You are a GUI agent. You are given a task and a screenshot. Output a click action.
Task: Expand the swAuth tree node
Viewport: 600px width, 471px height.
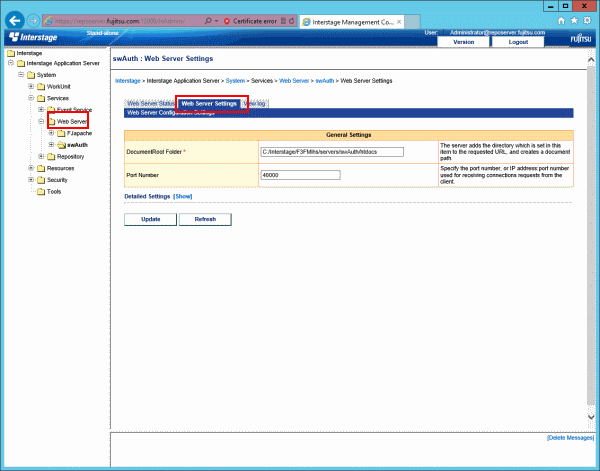pyautogui.click(x=51, y=145)
